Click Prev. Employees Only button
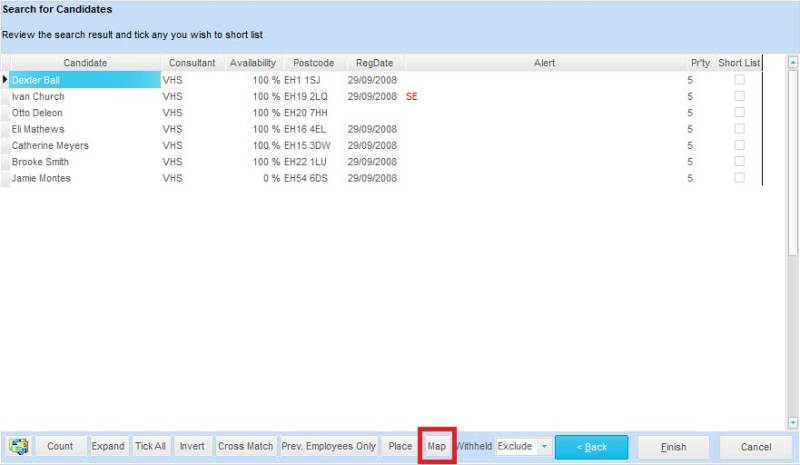Image resolution: width=800 pixels, height=465 pixels. point(329,446)
